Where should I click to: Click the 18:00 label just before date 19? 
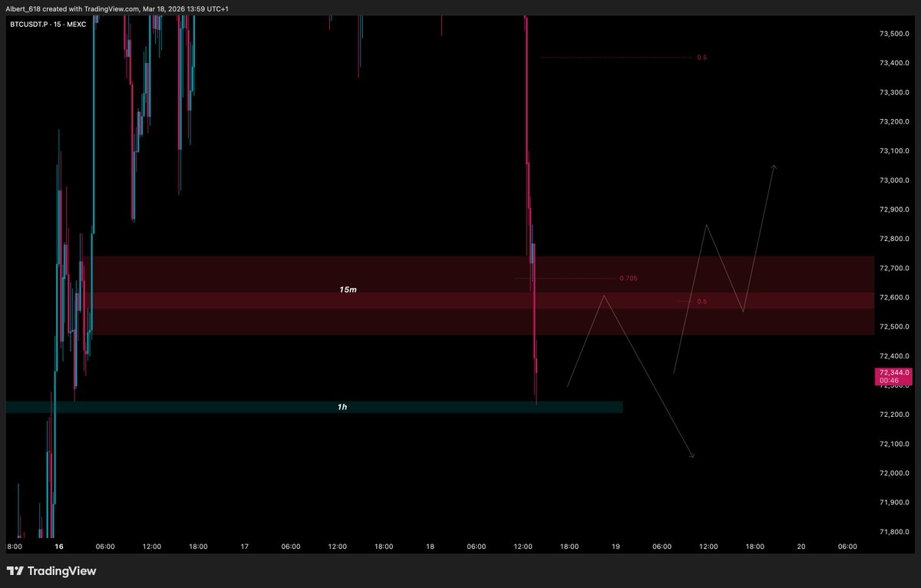point(569,547)
